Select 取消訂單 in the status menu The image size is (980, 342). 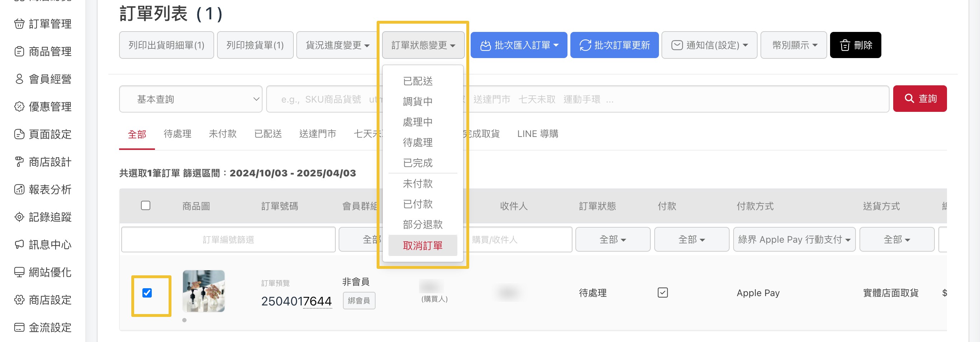423,246
